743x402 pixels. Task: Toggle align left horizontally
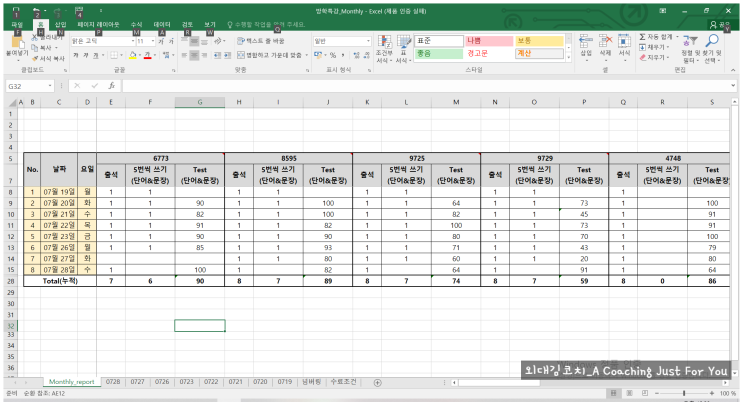point(184,55)
